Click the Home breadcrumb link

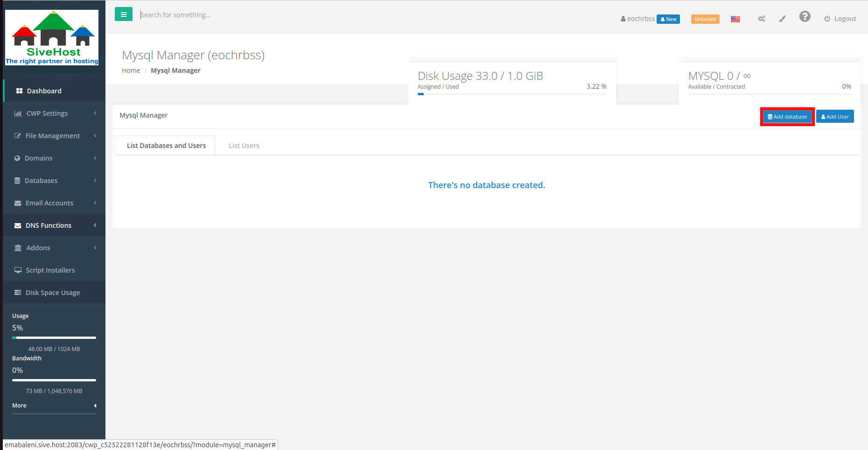click(x=131, y=70)
